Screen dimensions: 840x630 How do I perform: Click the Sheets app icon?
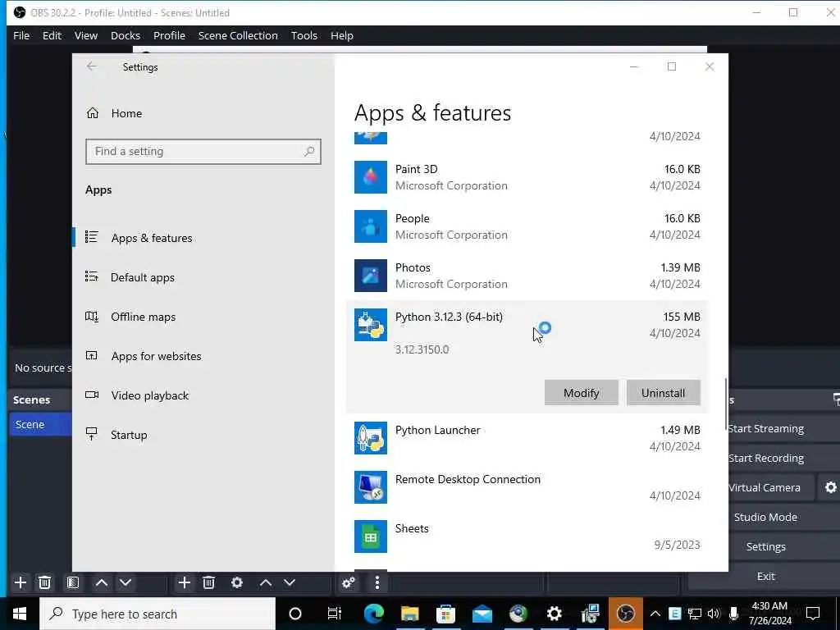coord(370,536)
